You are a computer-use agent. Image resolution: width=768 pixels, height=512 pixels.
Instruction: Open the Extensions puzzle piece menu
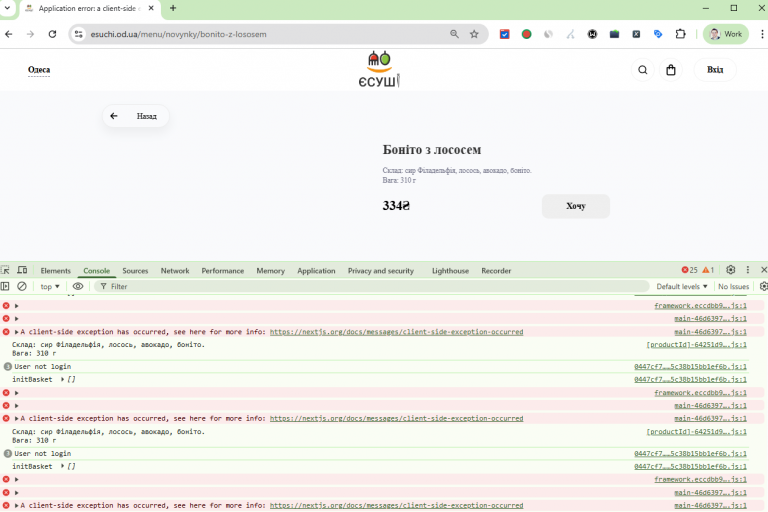pyautogui.click(x=680, y=34)
